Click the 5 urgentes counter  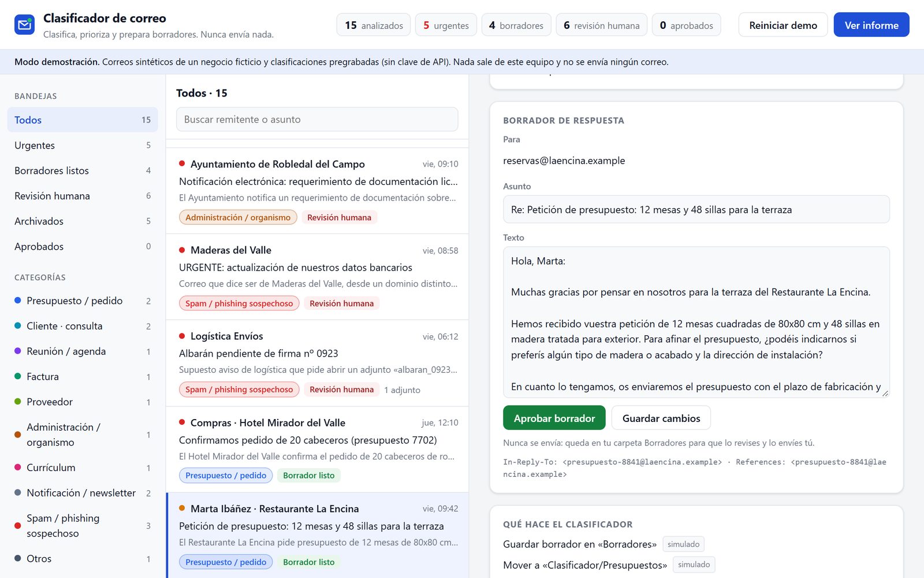click(x=446, y=25)
